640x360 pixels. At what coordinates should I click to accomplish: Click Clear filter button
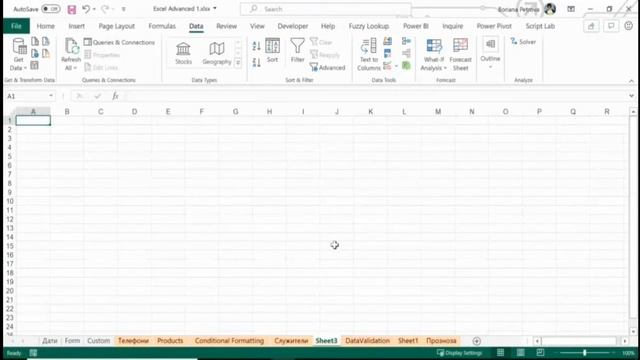click(x=322, y=42)
